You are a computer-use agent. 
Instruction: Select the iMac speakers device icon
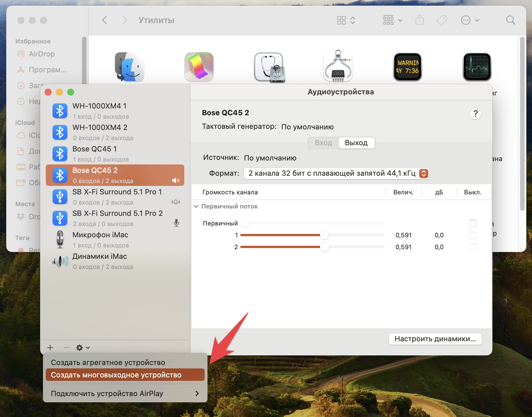tap(60, 261)
